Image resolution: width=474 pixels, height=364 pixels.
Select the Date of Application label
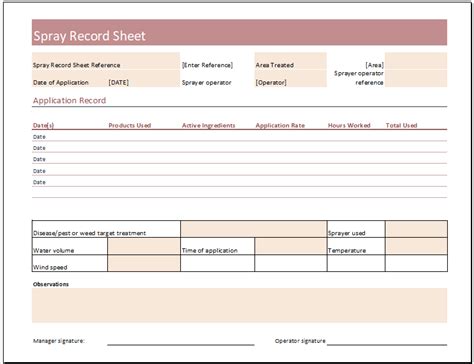tap(61, 82)
